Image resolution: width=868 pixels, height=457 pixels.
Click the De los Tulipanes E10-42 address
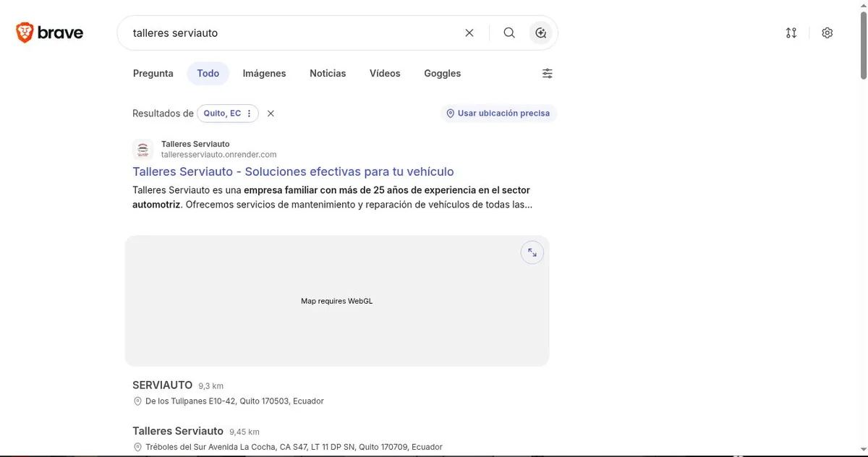tap(234, 401)
